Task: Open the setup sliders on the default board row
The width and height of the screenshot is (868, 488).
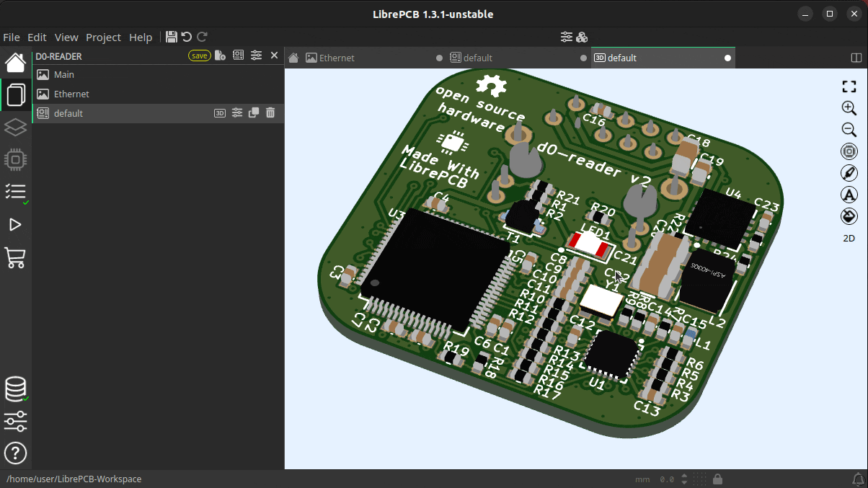Action: [x=236, y=113]
